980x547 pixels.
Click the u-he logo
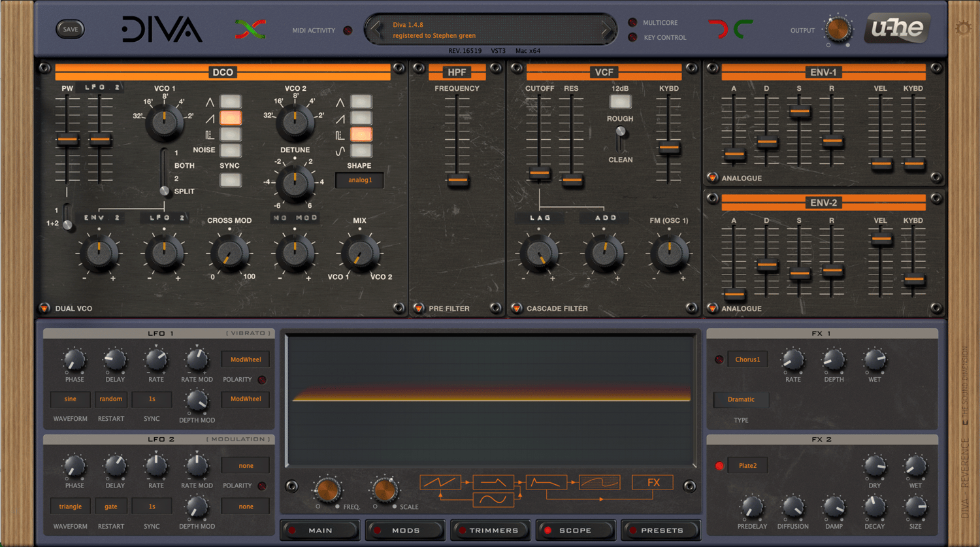tap(897, 29)
